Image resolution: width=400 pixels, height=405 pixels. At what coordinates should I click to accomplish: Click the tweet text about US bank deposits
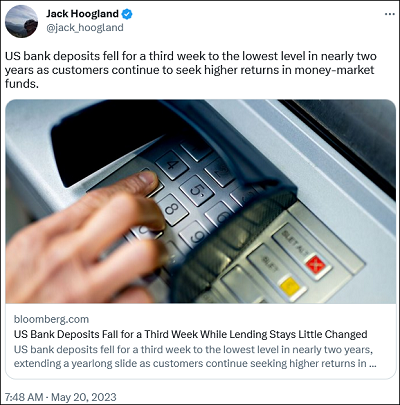(x=191, y=70)
